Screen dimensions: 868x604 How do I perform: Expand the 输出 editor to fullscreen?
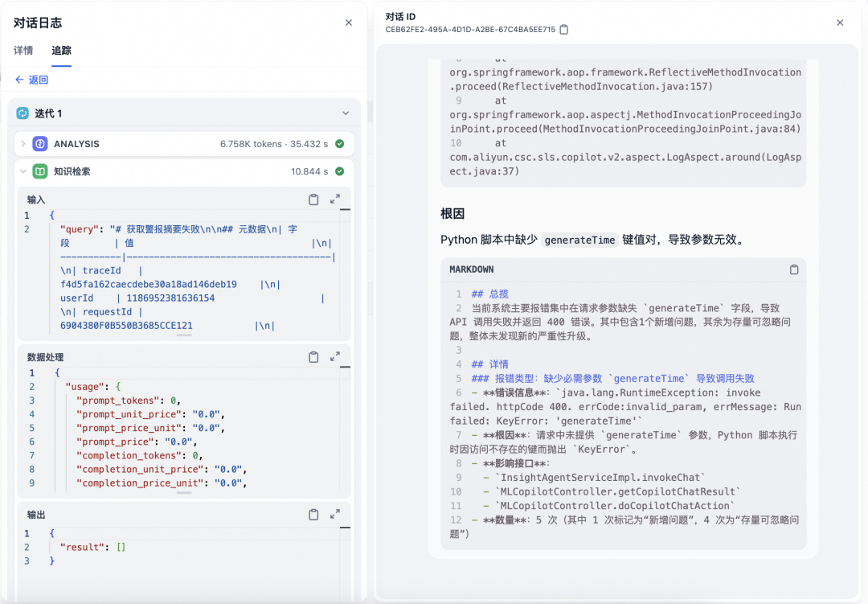tap(335, 515)
